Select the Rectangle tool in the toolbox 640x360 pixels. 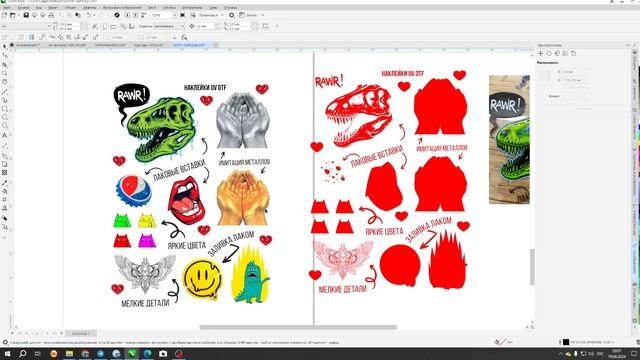(x=4, y=109)
